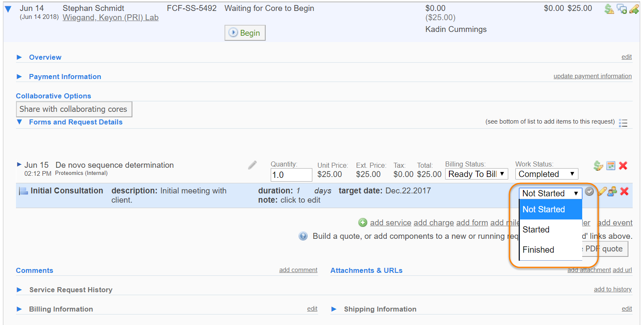Click the pencil with green arrow icon

coord(634,9)
